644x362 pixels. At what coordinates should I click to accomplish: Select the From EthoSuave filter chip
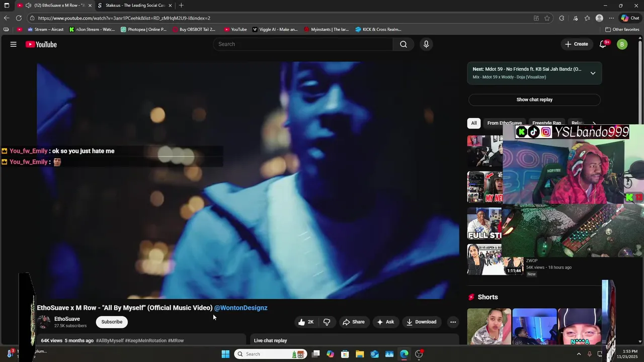click(504, 123)
